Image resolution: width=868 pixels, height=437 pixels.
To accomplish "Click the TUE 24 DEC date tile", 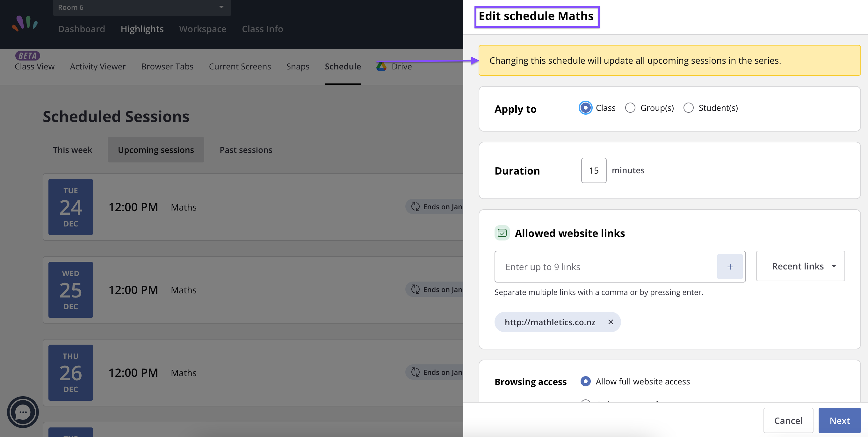I will tap(71, 207).
